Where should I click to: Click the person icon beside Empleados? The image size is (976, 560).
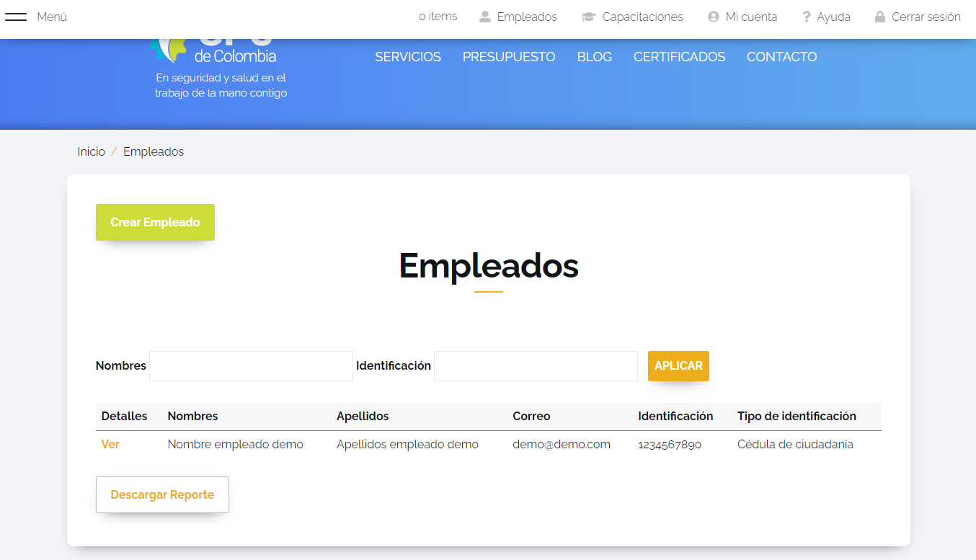(x=485, y=17)
